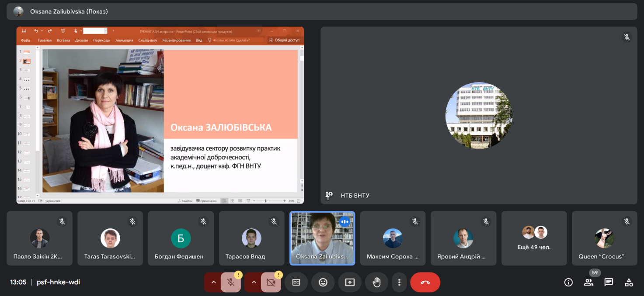The height and width of the screenshot is (296, 644).
Task: Open 'Ещё 49 чел.' participants tile
Action: coord(534,238)
